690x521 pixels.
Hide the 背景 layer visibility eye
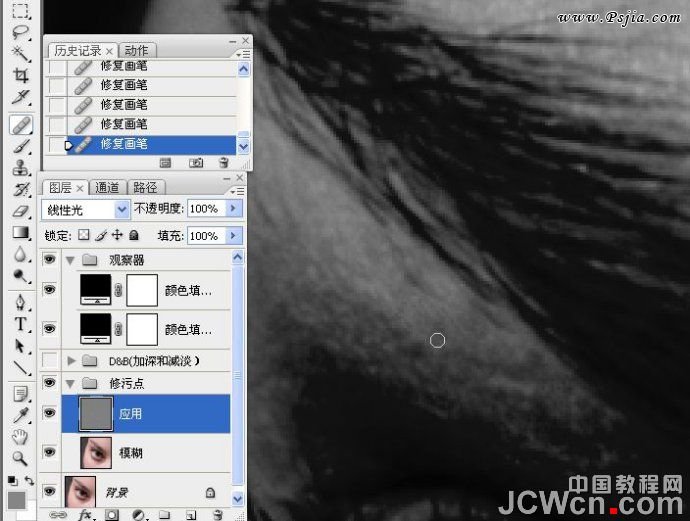49,491
